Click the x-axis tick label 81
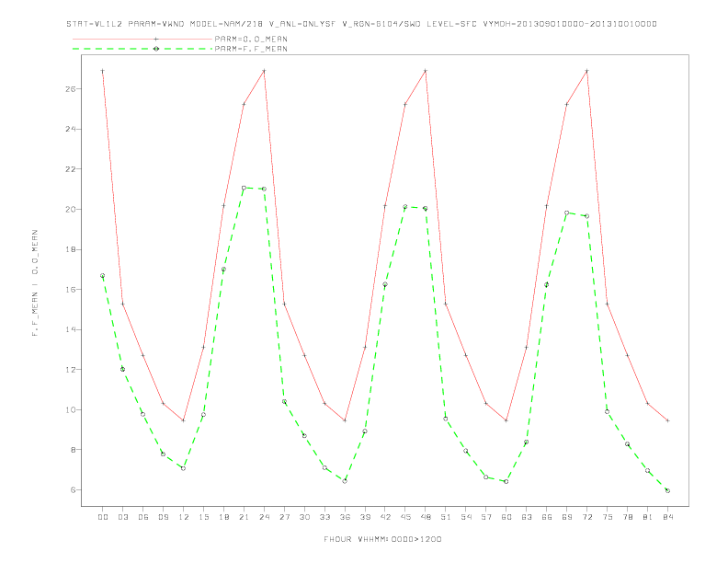Image resolution: width=728 pixels, height=563 pixels. [x=648, y=517]
